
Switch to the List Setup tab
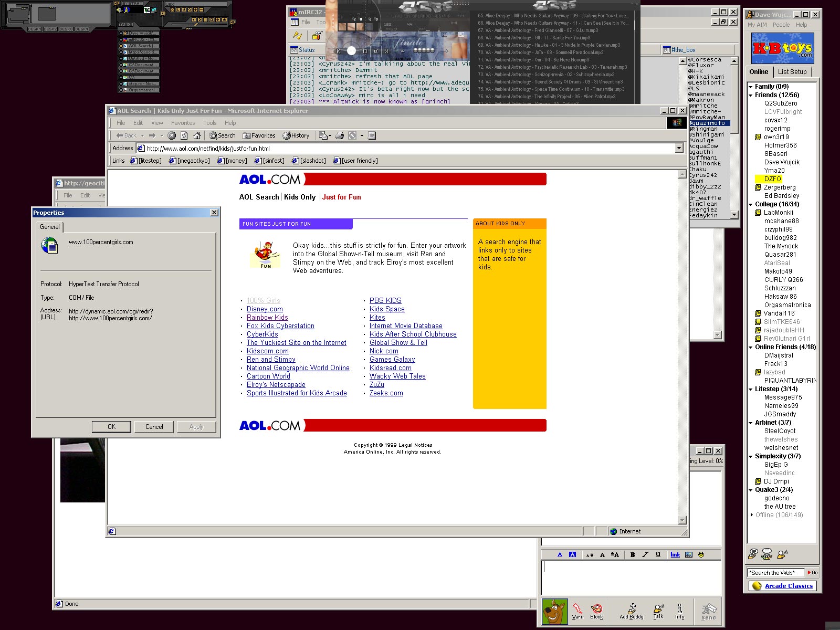[x=792, y=72]
